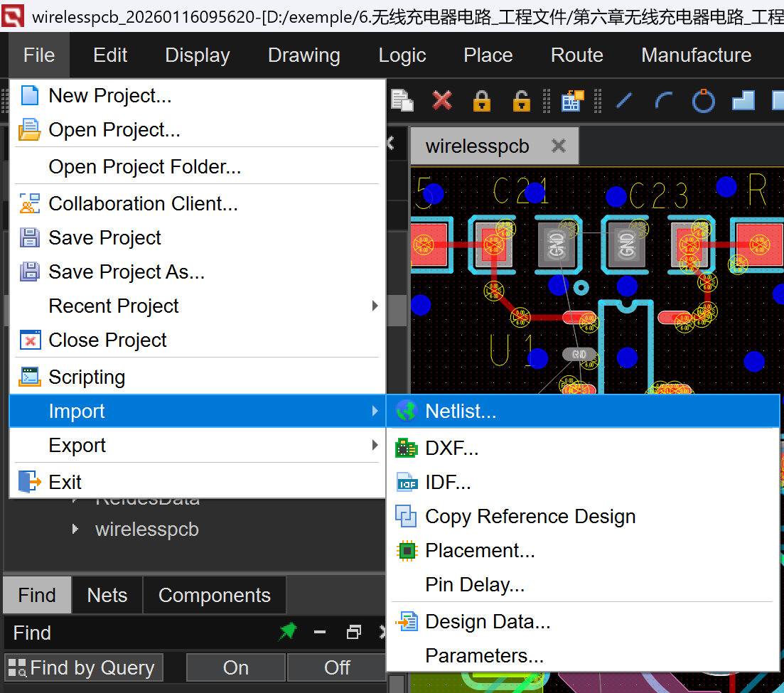This screenshot has height=693, width=784.
Task: Click the red X delete toolbar icon
Action: coord(442,101)
